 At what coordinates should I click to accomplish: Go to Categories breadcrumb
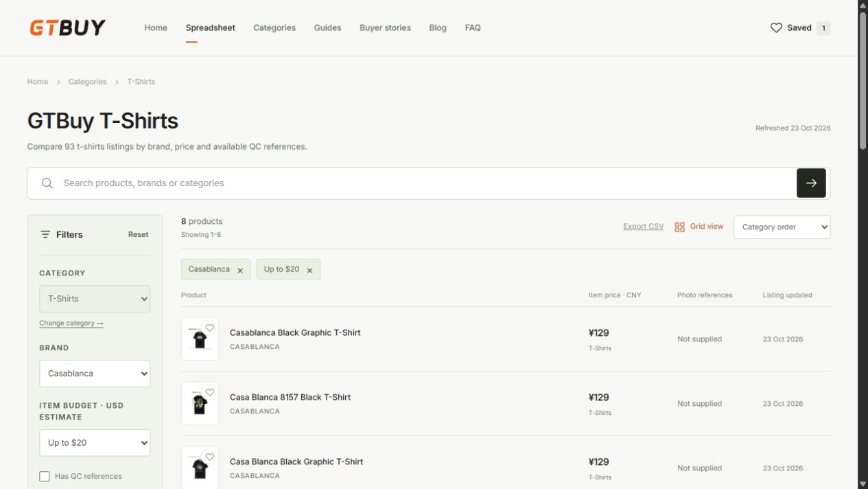point(87,82)
